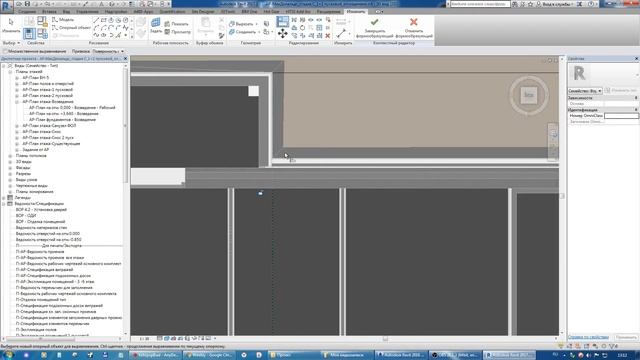
Task: Open the Изменить ribbon tab
Action: click(356, 12)
